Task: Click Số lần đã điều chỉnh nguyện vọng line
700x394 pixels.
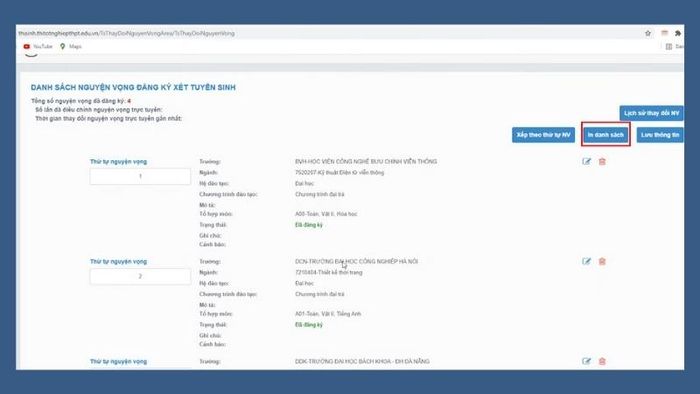Action: [99, 110]
